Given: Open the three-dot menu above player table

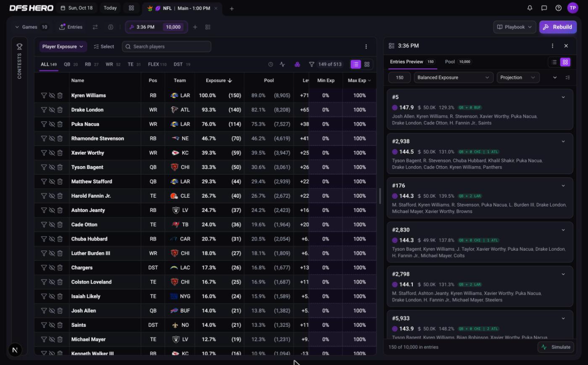Looking at the screenshot, I should point(366,47).
